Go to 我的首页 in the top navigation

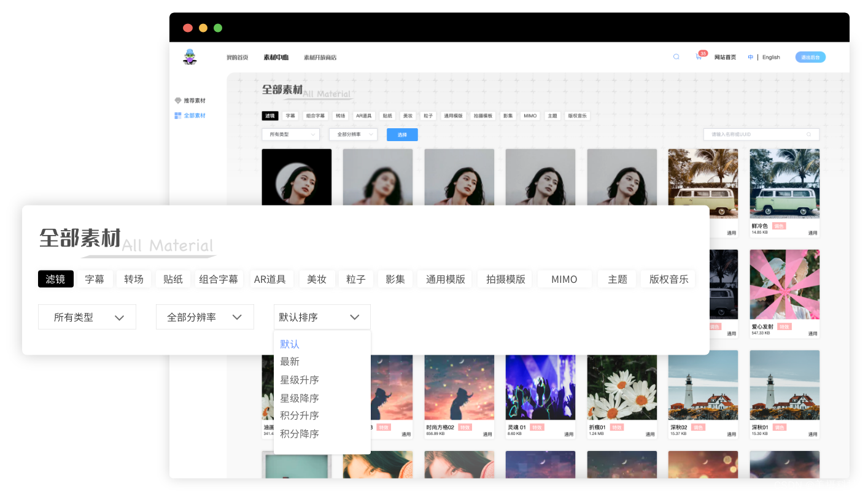(x=237, y=57)
